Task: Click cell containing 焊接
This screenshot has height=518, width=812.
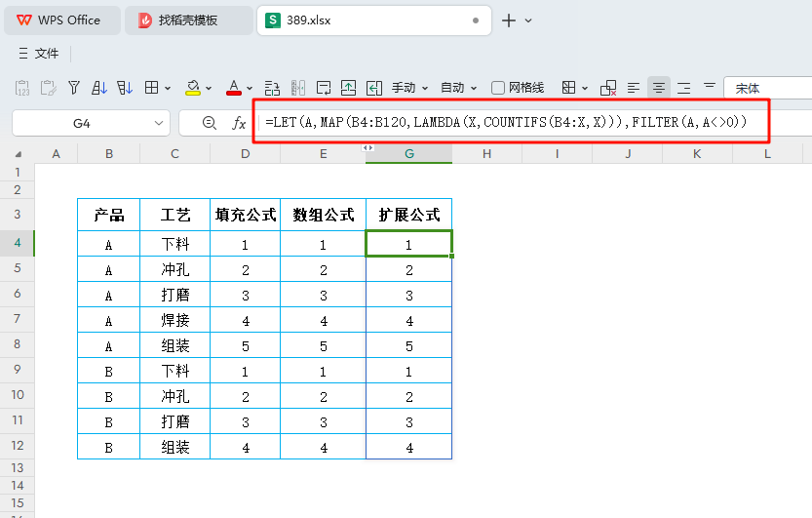Action: click(175, 320)
